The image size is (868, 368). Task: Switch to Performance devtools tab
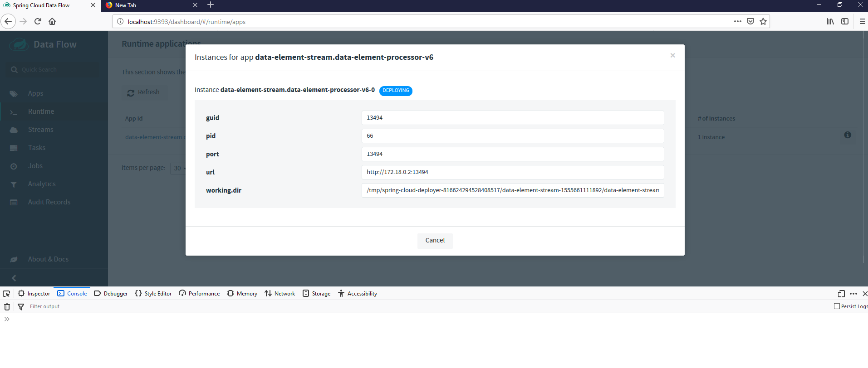click(x=199, y=294)
